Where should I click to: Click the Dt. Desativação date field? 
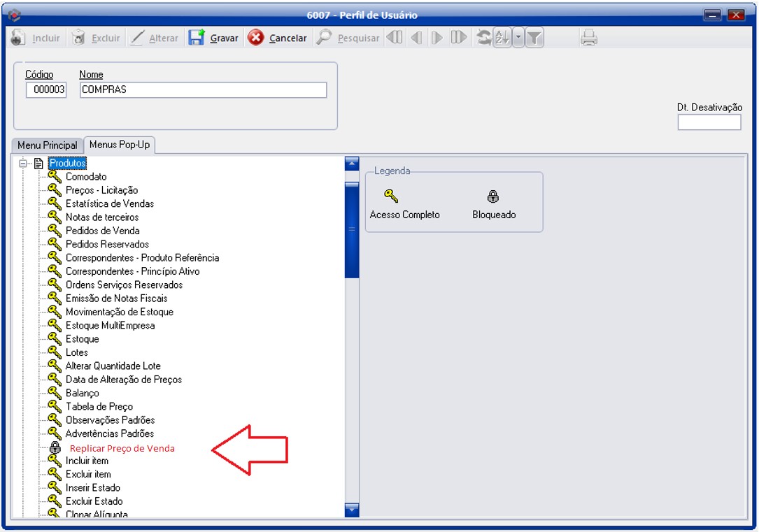(709, 122)
